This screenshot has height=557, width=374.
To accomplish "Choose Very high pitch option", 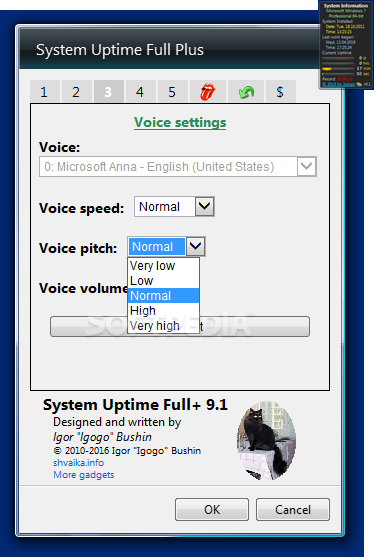I will 163,326.
